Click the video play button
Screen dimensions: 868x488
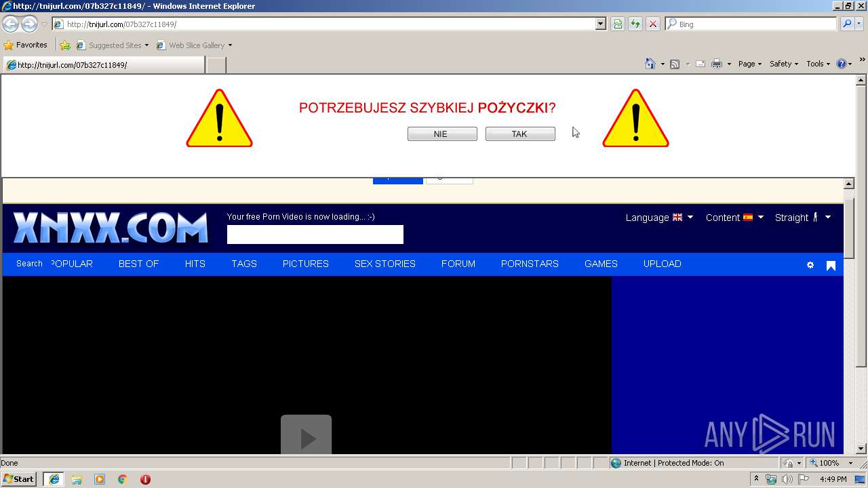(307, 434)
